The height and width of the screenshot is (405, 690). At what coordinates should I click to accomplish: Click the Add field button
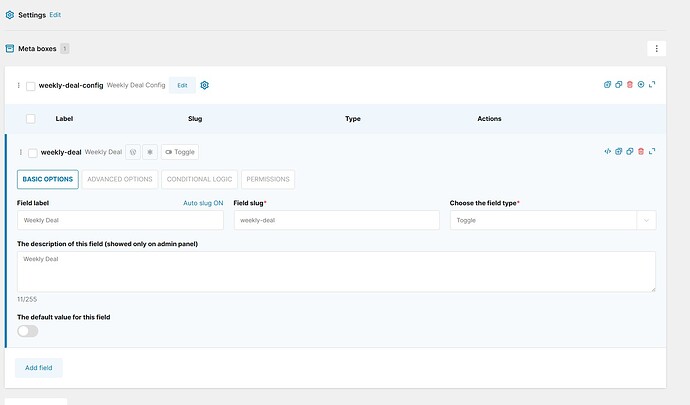(38, 368)
